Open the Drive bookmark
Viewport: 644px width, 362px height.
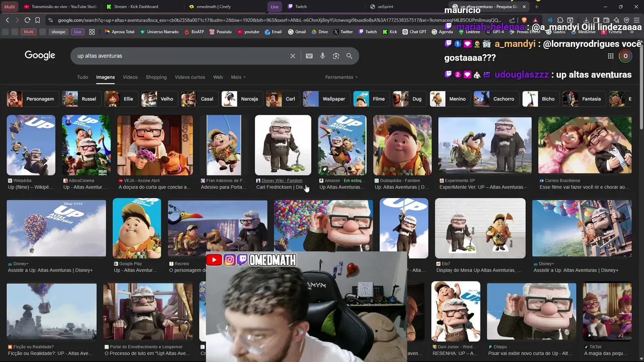click(x=319, y=32)
